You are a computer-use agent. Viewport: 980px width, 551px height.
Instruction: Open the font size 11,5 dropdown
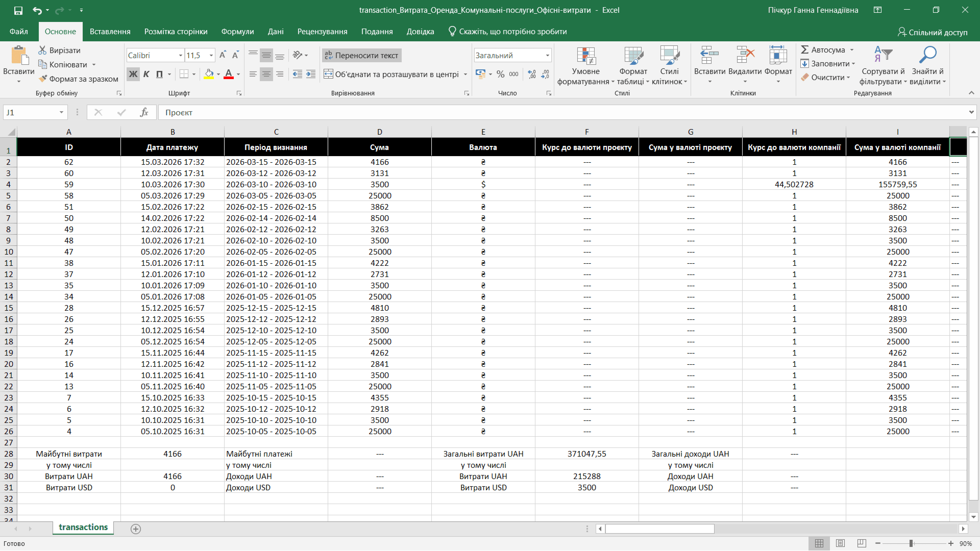211,56
